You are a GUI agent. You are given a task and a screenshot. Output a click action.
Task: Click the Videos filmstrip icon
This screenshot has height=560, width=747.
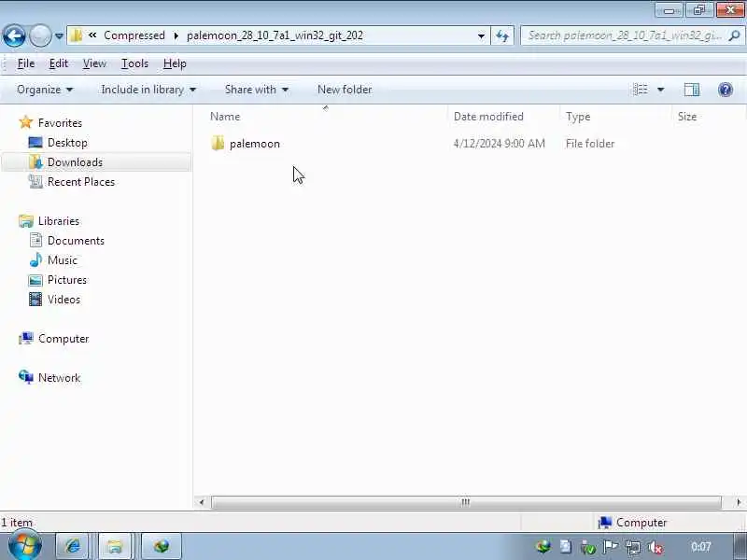coord(35,299)
